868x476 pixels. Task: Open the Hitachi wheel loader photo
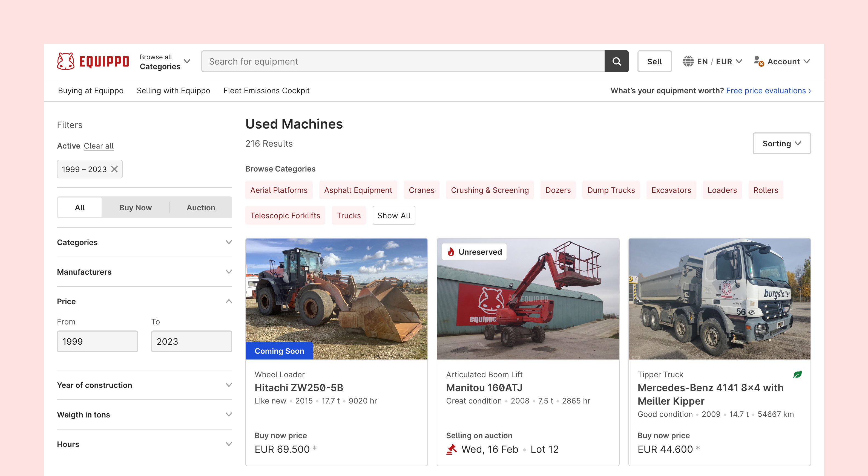tap(336, 299)
